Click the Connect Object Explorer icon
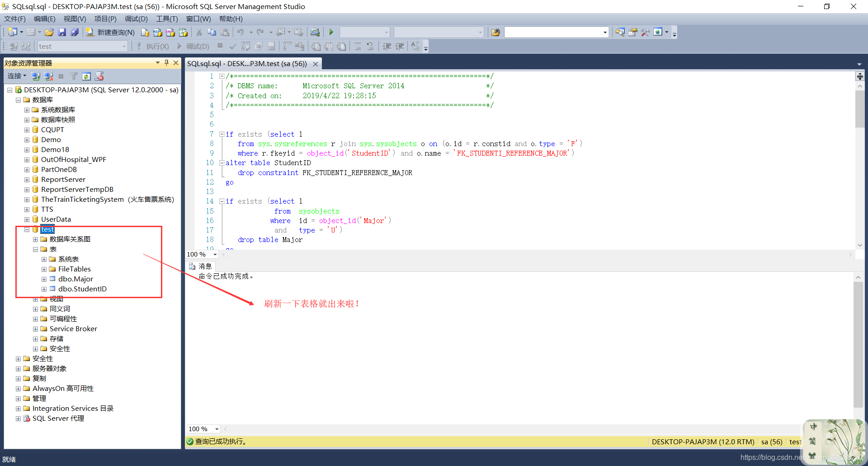The image size is (868, 466). (x=36, y=76)
